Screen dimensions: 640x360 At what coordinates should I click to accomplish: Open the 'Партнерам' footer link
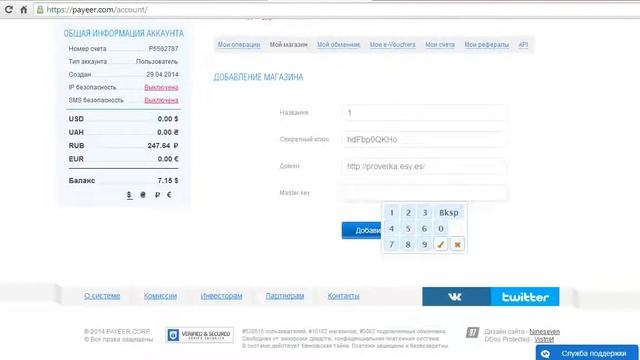click(x=285, y=296)
